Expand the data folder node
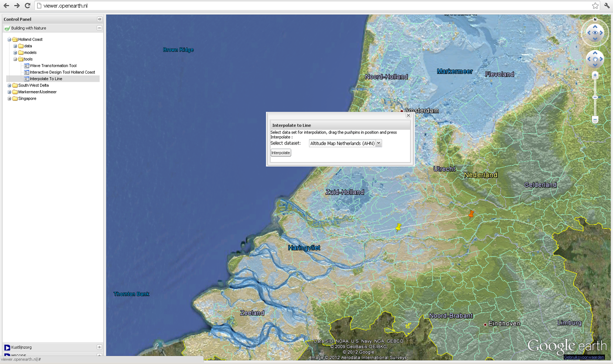Screen dimensions: 613x364 tap(15, 46)
